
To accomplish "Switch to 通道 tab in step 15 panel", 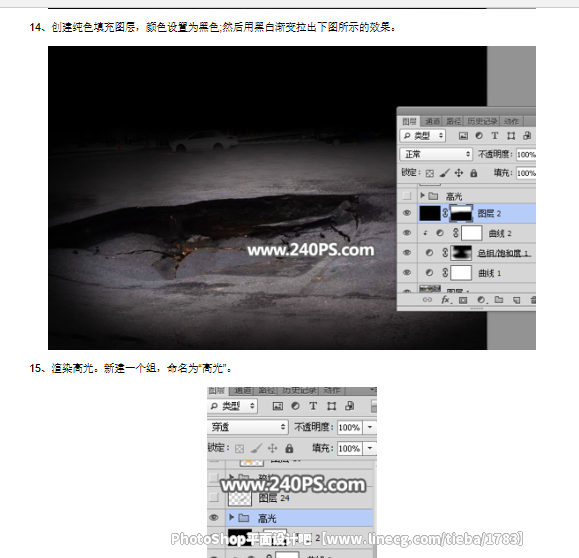I will pos(243,390).
